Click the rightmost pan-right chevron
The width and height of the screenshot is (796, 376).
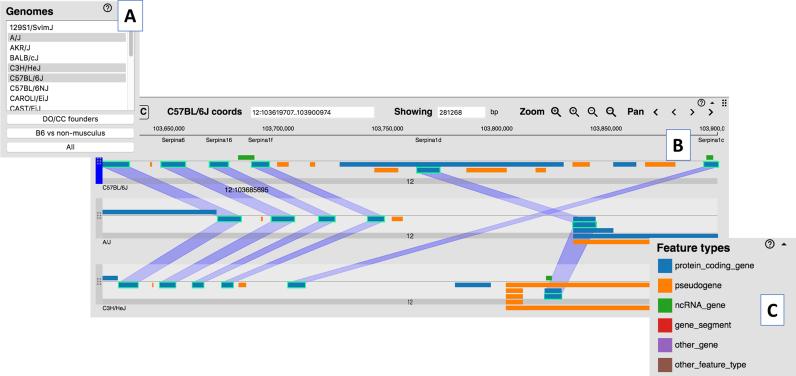click(x=710, y=112)
